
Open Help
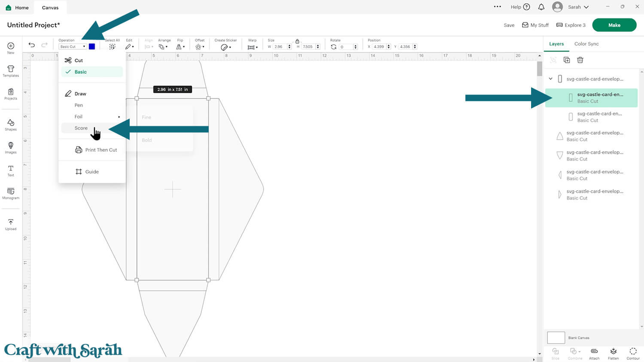pyautogui.click(x=520, y=7)
